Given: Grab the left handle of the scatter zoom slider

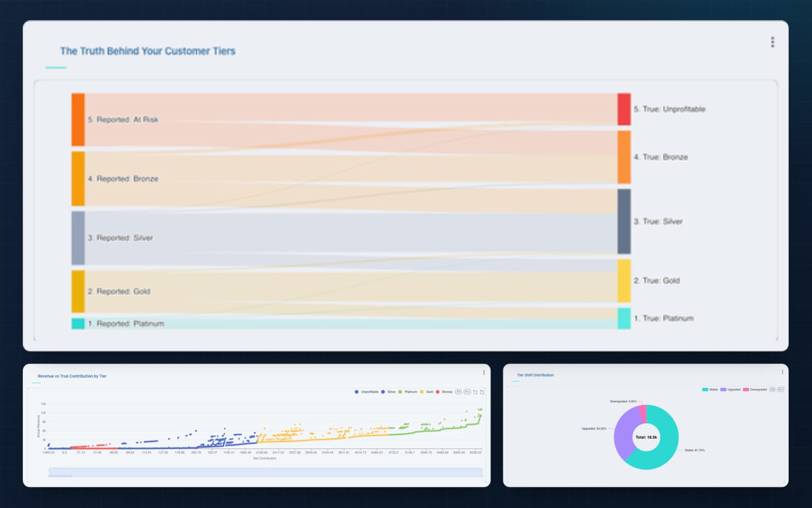Looking at the screenshot, I should tap(49, 473).
